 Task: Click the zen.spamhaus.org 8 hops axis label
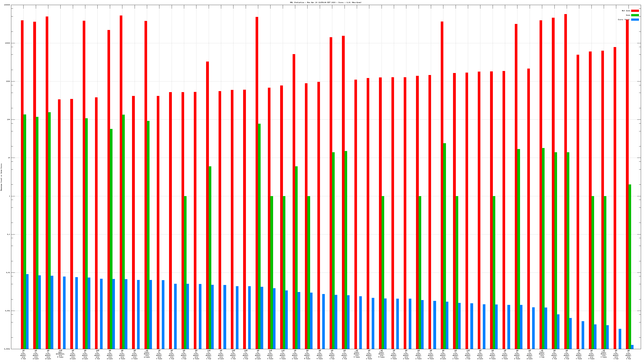[x=60, y=354]
